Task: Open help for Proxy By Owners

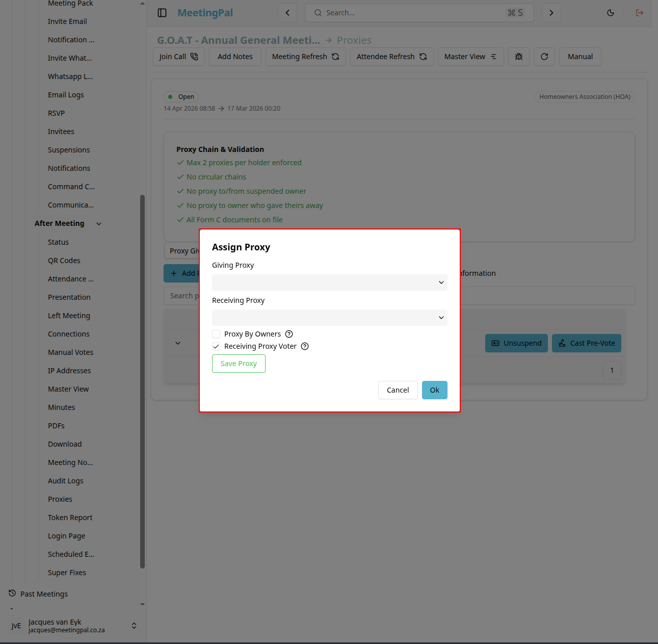Action: click(289, 334)
